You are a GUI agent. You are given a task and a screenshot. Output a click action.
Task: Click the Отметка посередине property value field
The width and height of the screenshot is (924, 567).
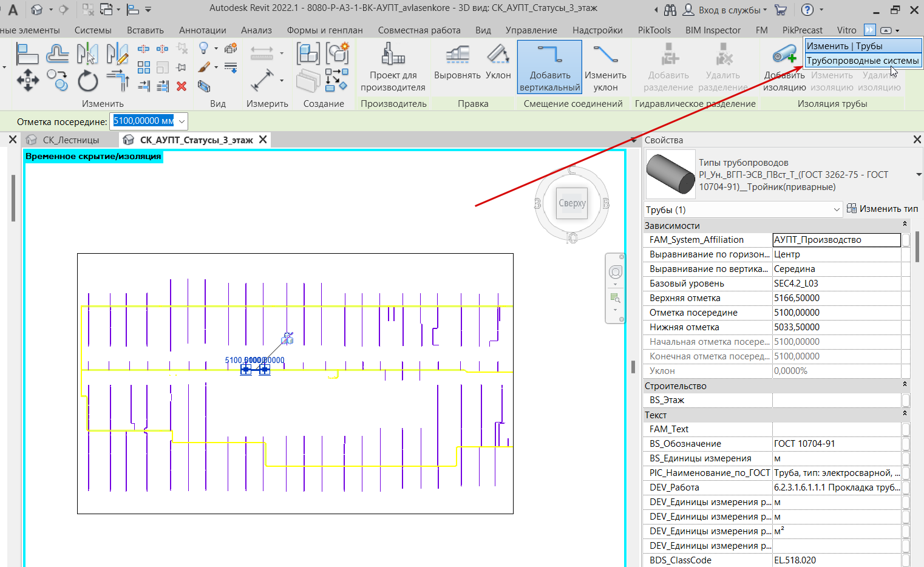[836, 313]
